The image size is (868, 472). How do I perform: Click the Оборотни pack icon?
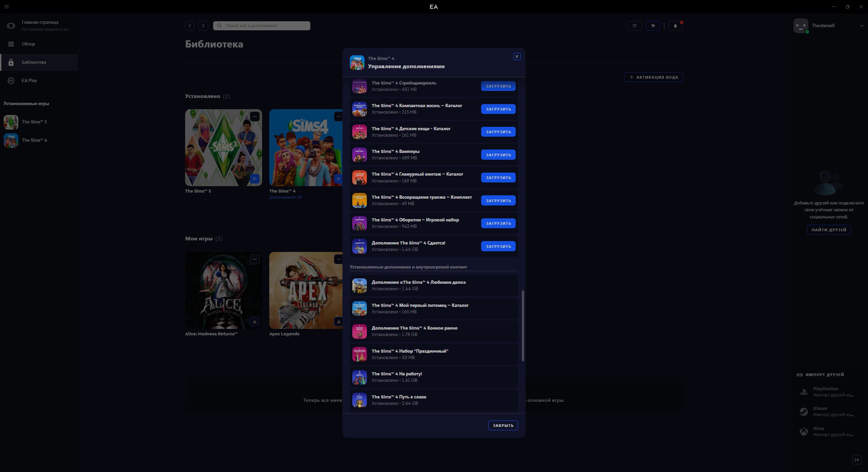coord(359,223)
